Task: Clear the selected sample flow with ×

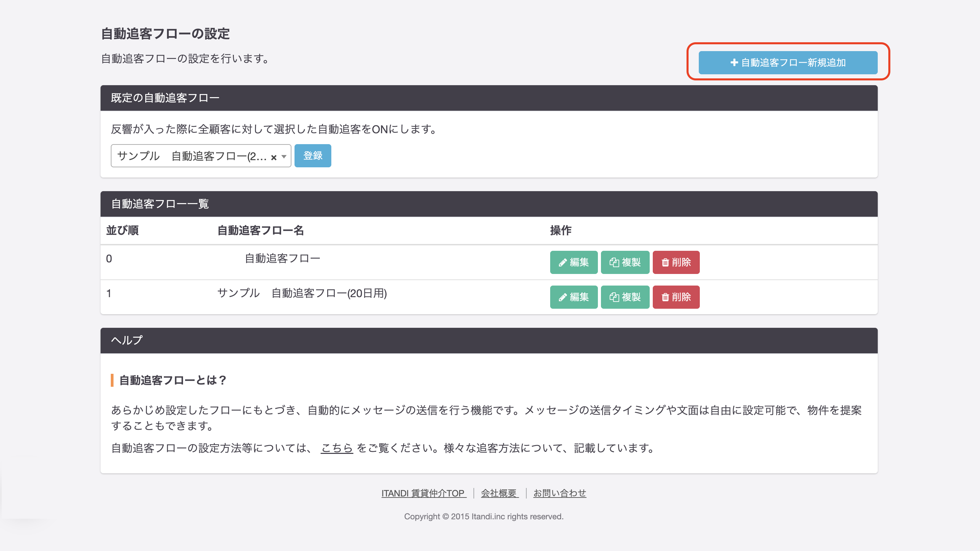Action: click(273, 157)
